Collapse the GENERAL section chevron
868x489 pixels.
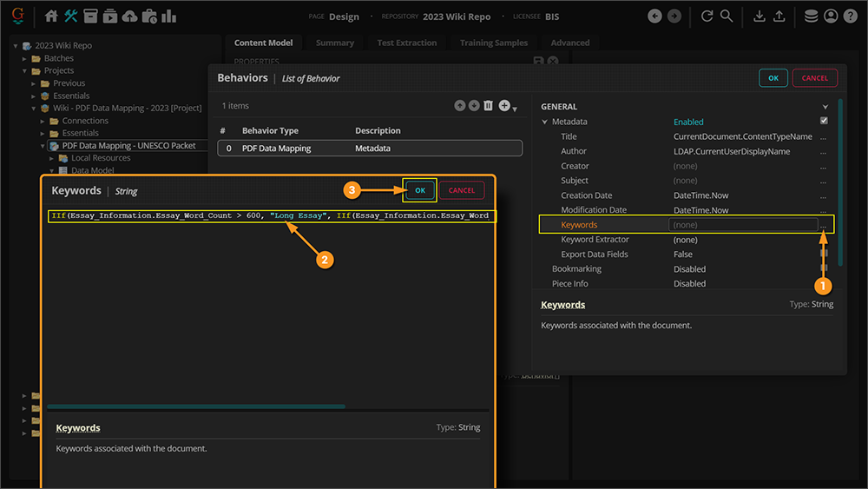pos(825,107)
